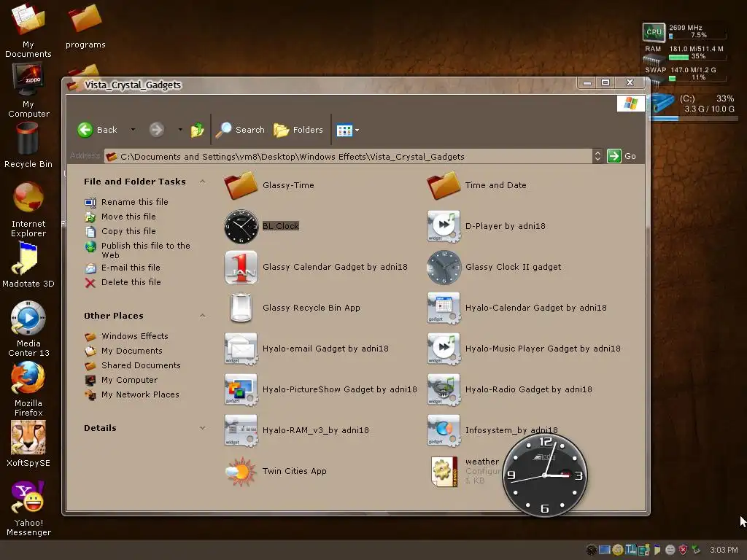
Task: Launch Yahoo! Messenger shortcut
Action: click(x=28, y=508)
